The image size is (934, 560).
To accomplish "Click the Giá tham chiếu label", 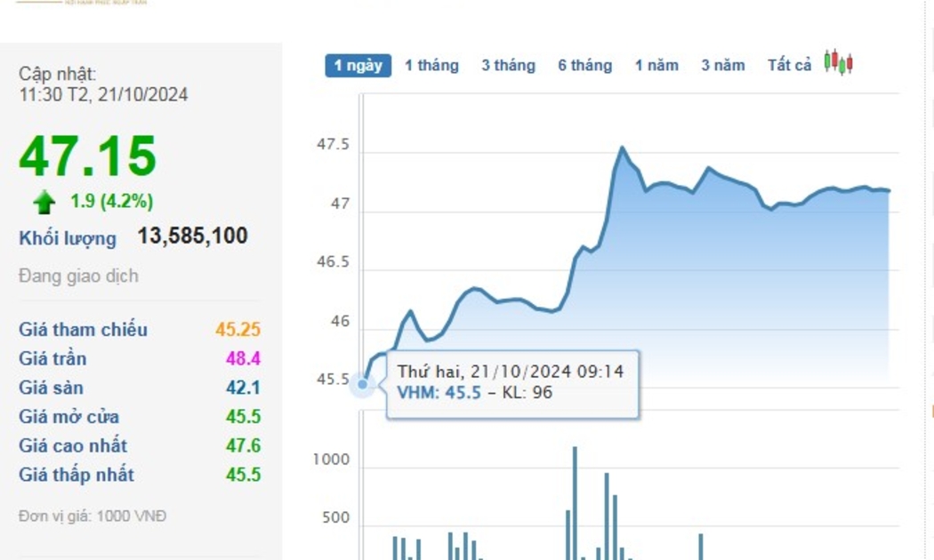I will 84,330.
